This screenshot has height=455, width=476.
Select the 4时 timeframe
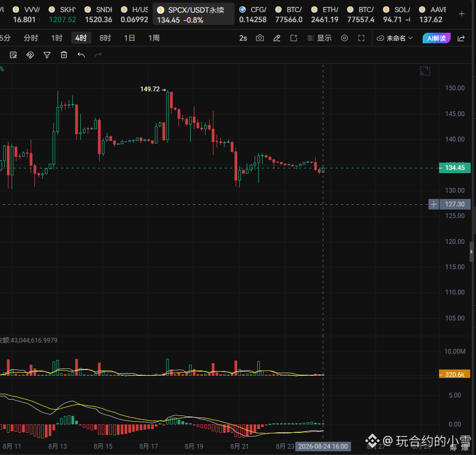pyautogui.click(x=81, y=38)
